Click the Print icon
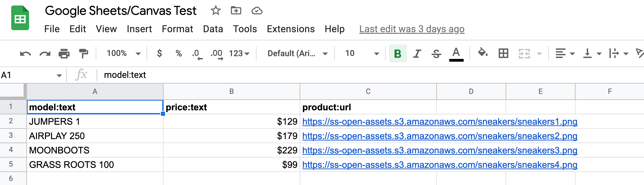The width and height of the screenshot is (644, 185). pyautogui.click(x=64, y=53)
